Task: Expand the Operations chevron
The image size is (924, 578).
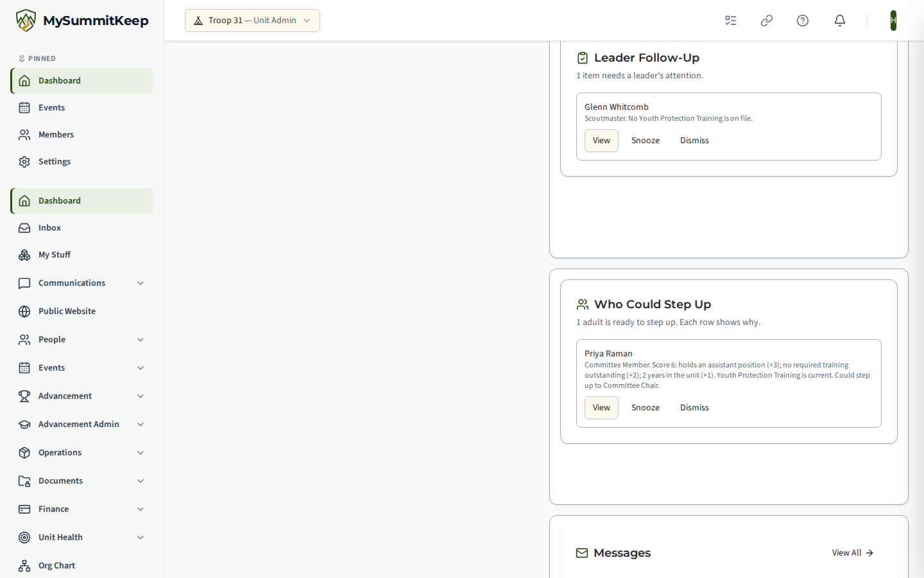Action: coord(141,453)
